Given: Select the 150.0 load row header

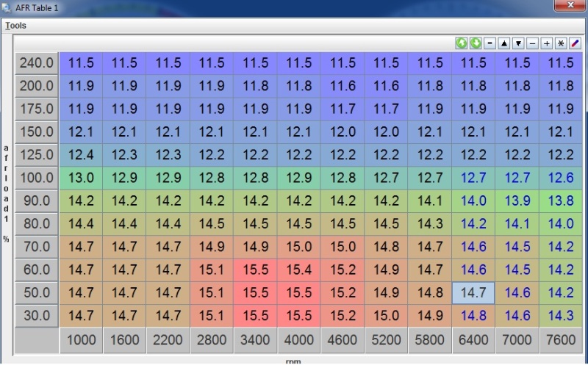Looking at the screenshot, I should click(x=36, y=132).
